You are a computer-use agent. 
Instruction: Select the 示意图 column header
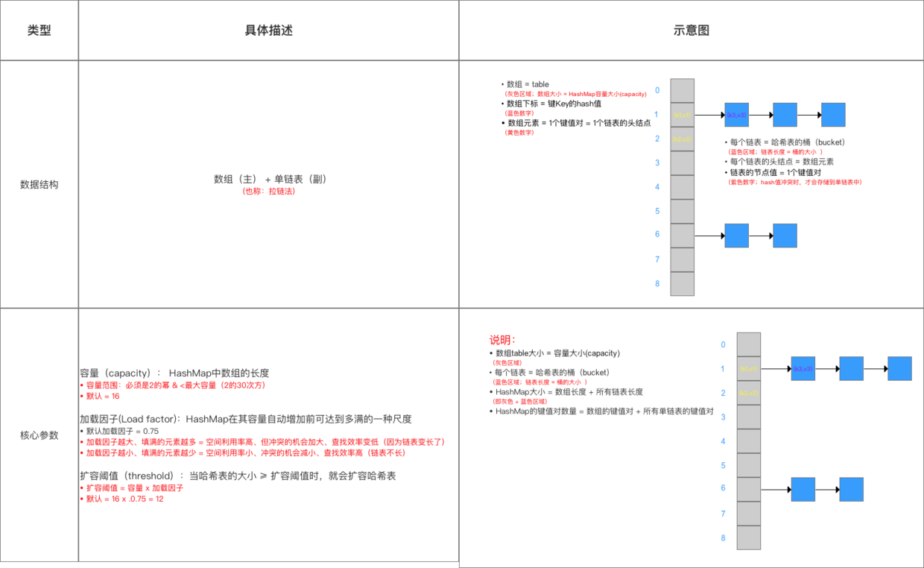pos(691,30)
